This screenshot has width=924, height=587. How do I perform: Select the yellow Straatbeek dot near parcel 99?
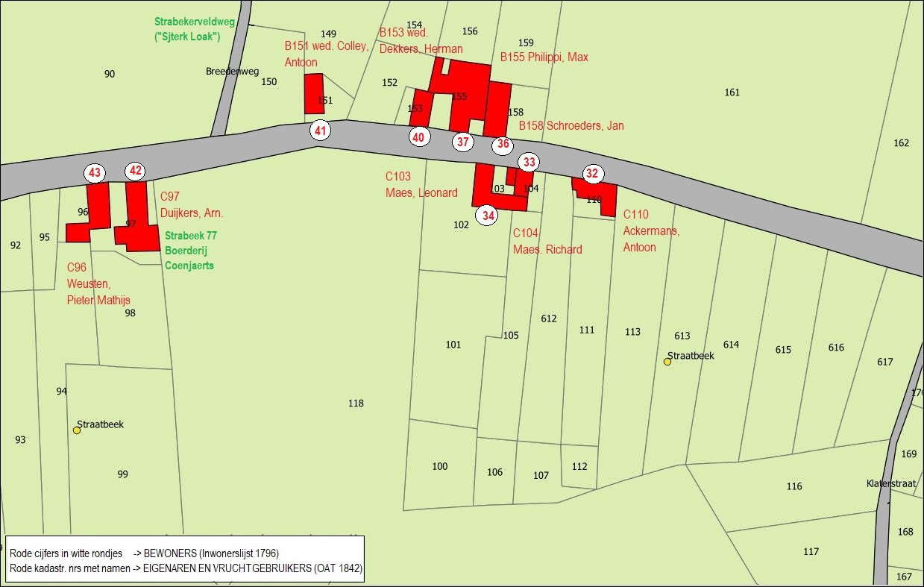tap(77, 430)
